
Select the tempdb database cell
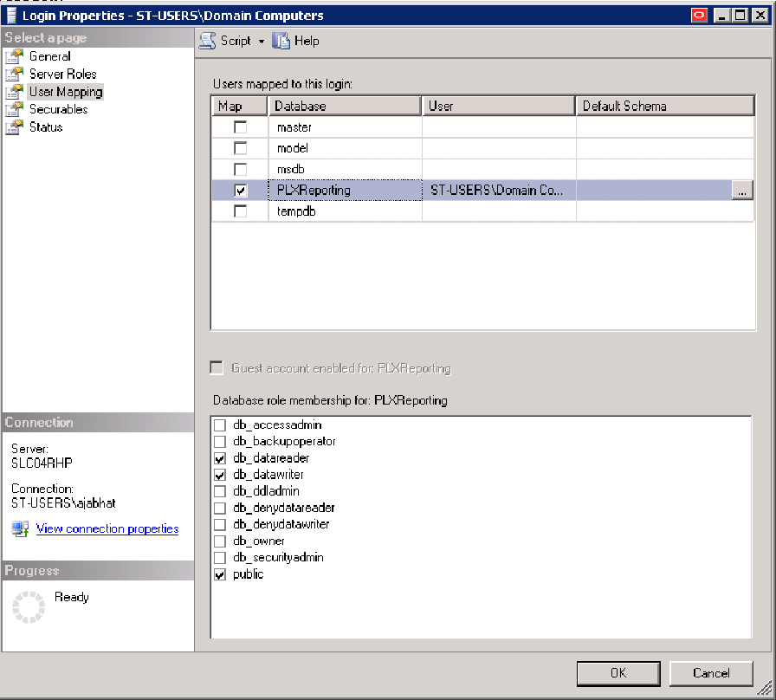(x=345, y=211)
